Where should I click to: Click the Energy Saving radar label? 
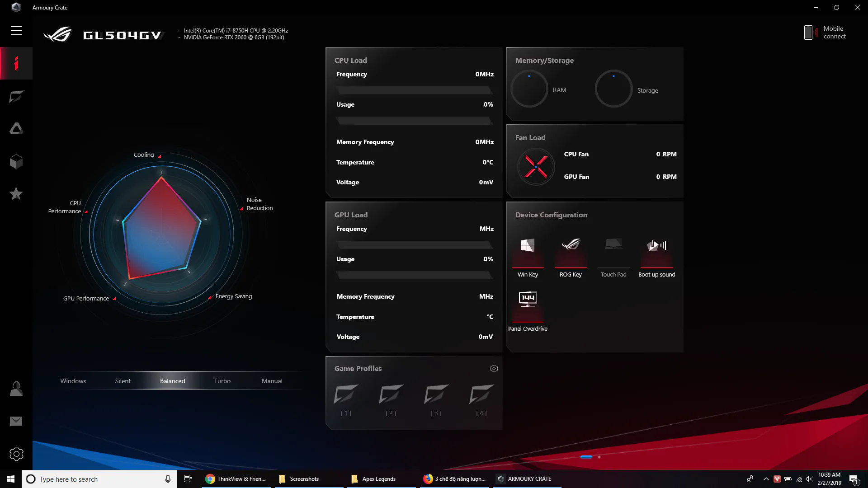click(234, 296)
